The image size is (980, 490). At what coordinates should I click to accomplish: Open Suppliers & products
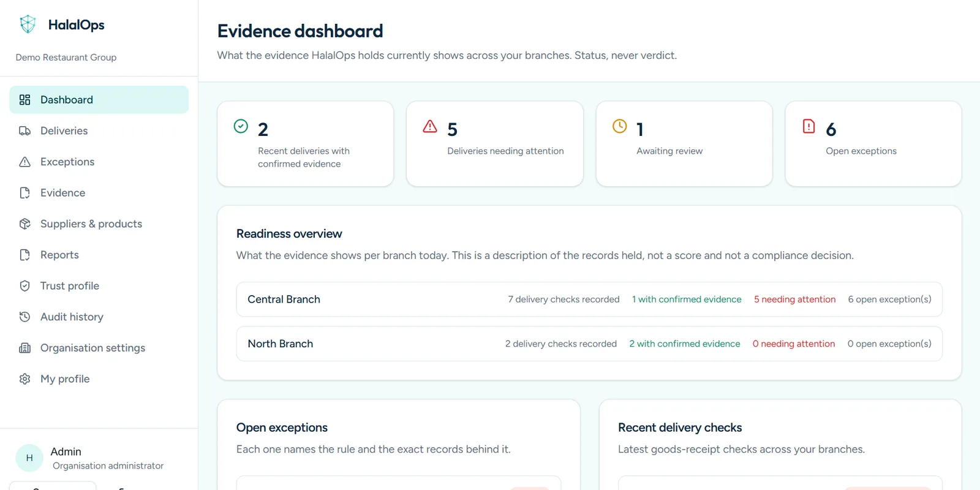99,224
